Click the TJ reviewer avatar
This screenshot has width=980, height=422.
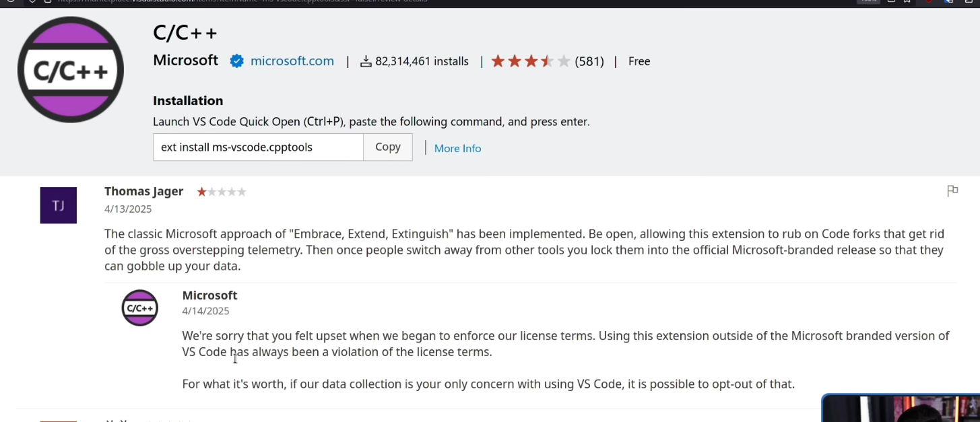tap(59, 205)
